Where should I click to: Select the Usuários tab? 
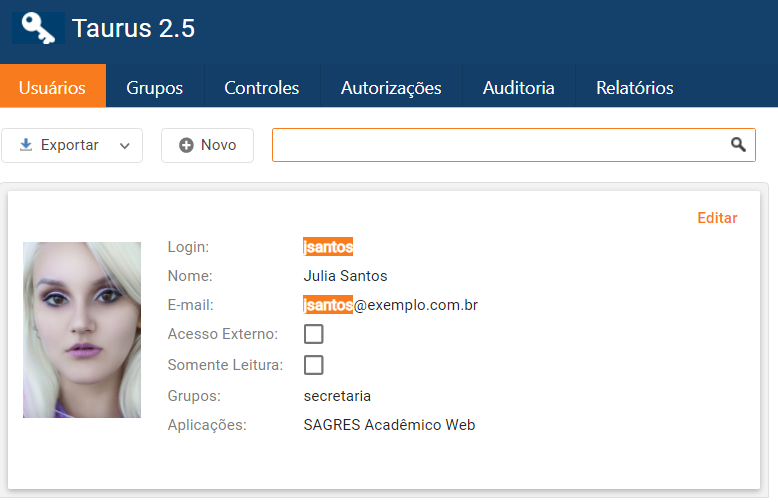(52, 88)
